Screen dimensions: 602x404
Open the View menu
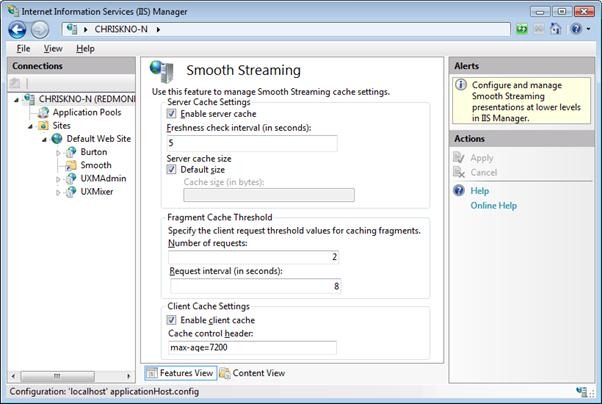click(x=53, y=49)
